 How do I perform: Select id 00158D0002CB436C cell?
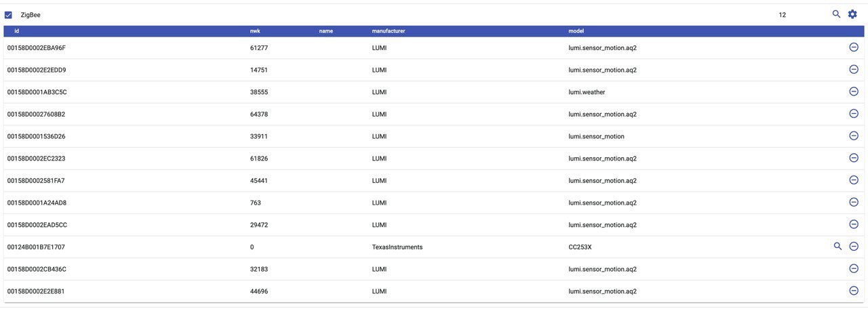click(37, 269)
